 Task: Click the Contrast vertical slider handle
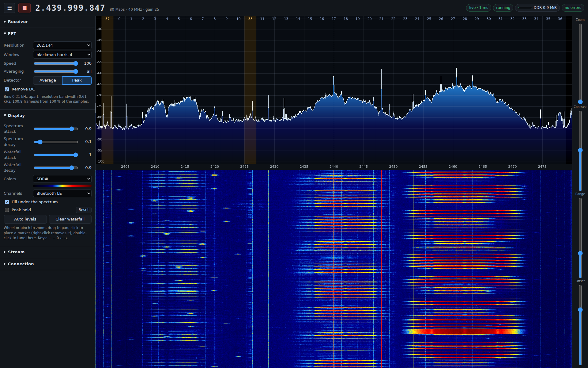(580, 150)
